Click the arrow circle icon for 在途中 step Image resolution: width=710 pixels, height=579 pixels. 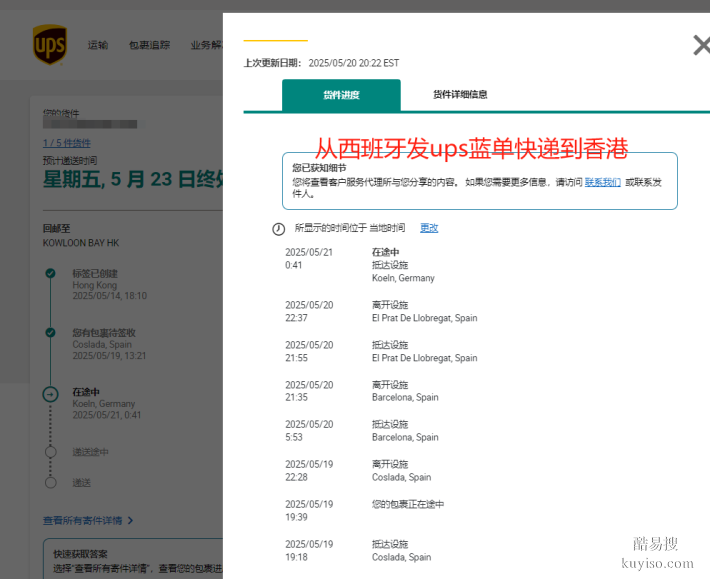coord(50,394)
